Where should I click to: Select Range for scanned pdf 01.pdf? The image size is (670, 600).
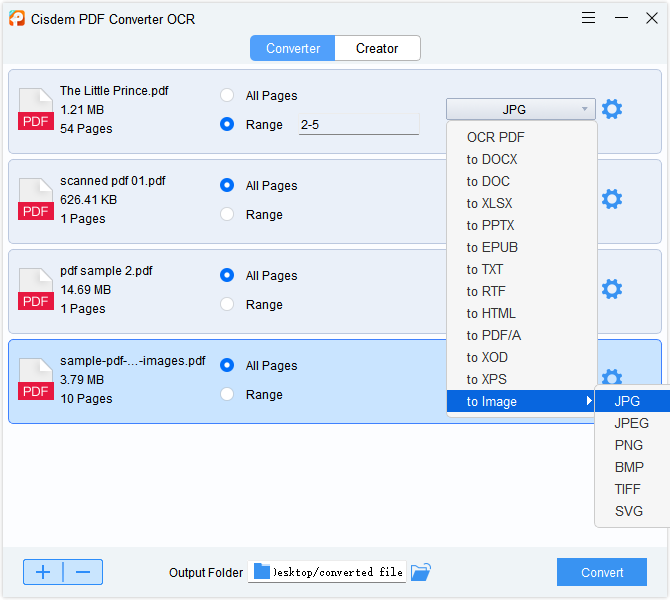tap(227, 214)
